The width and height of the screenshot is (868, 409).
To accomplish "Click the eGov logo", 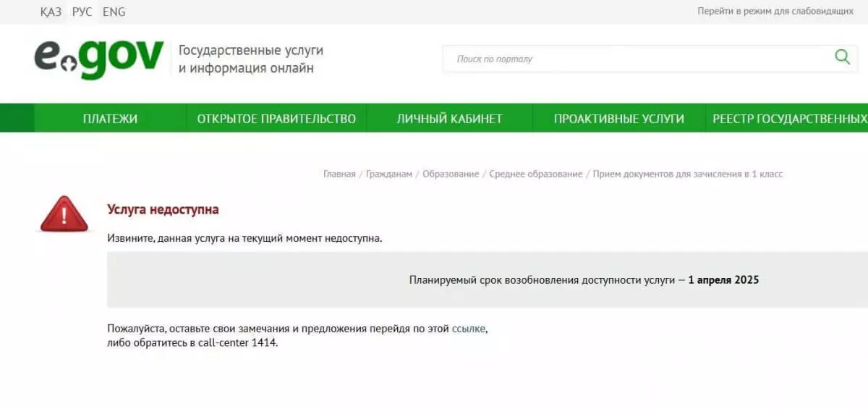I will click(x=99, y=59).
